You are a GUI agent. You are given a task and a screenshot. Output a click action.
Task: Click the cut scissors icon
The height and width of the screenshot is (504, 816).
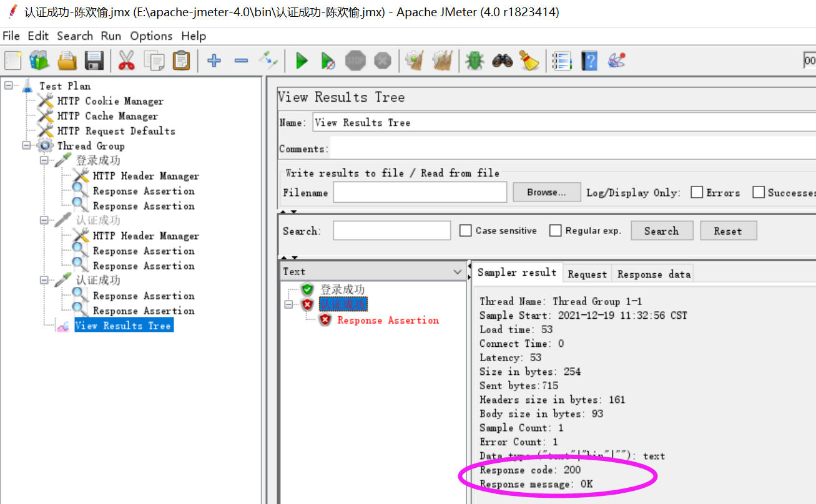(x=125, y=61)
